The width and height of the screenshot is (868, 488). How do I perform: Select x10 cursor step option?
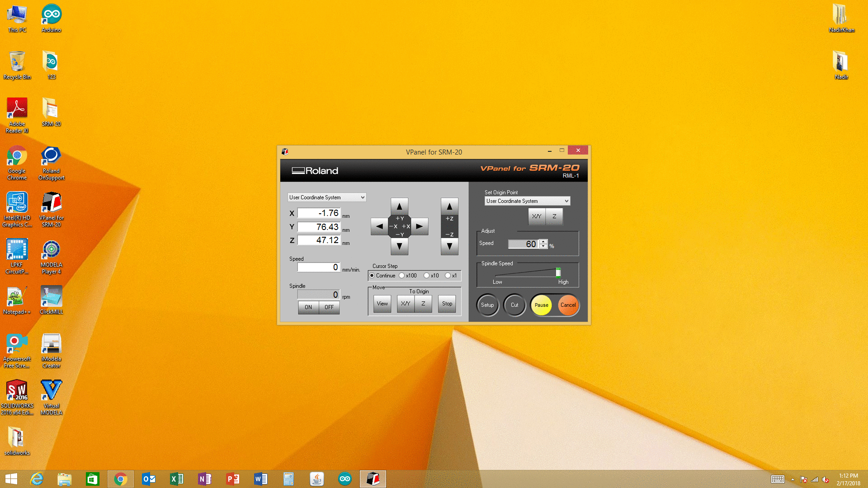tap(426, 276)
